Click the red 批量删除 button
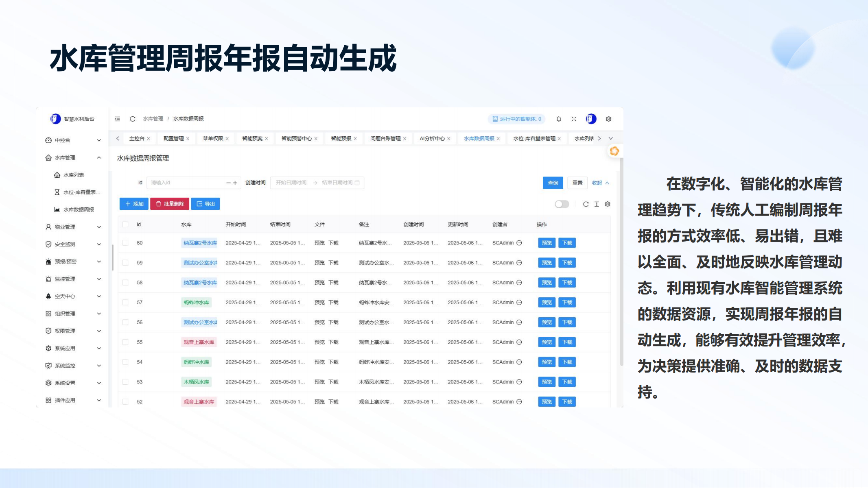Viewport: 868px width, 488px height. point(170,204)
